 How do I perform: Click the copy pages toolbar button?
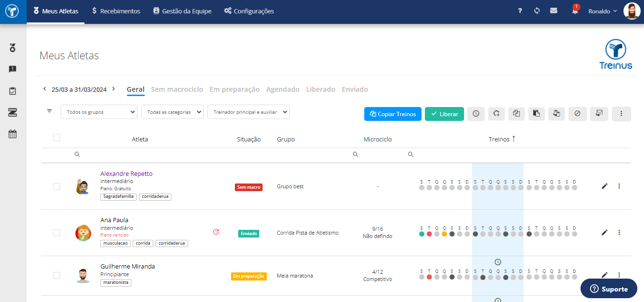point(517,114)
